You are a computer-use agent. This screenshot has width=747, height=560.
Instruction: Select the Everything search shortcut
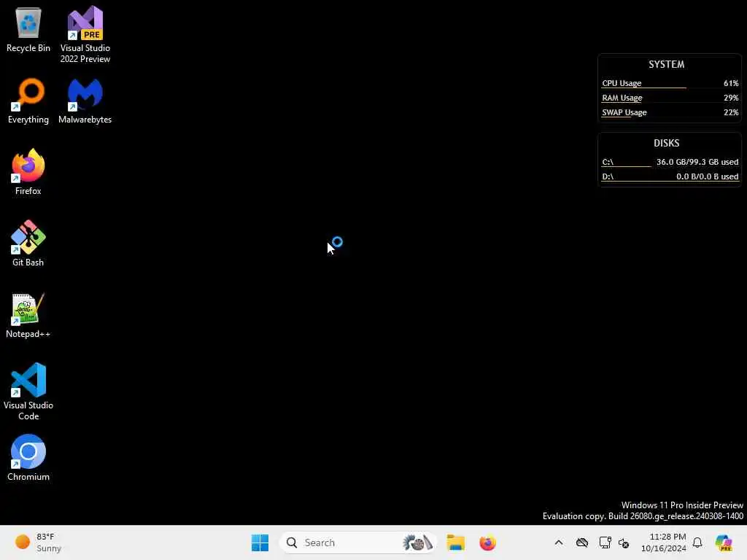[x=28, y=101]
